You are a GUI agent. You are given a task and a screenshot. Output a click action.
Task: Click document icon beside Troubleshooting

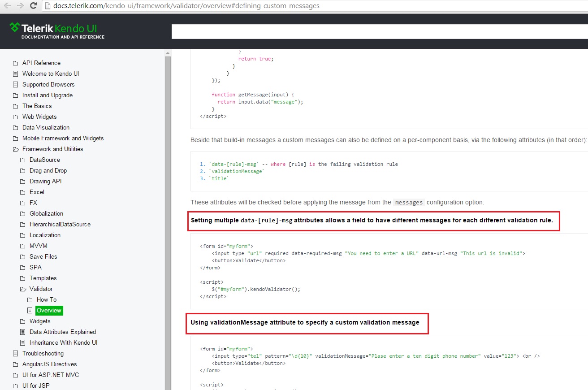click(15, 354)
